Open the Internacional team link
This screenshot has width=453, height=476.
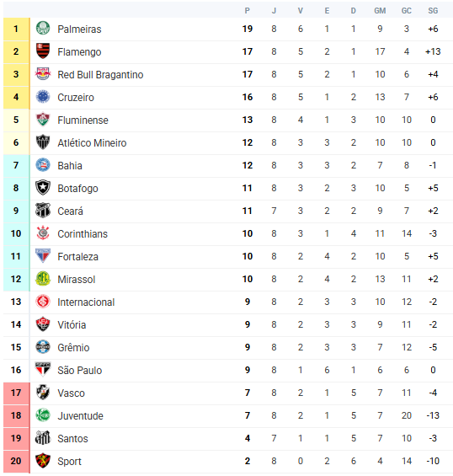click(x=86, y=302)
